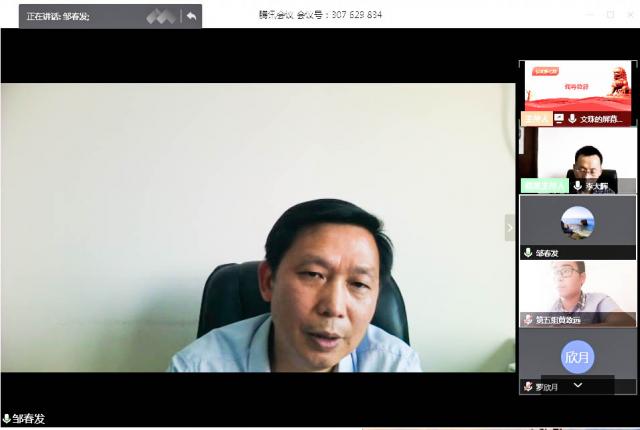Screen dimensions: 640x430
Task: Maximize the meeting window
Action: tap(610, 14)
